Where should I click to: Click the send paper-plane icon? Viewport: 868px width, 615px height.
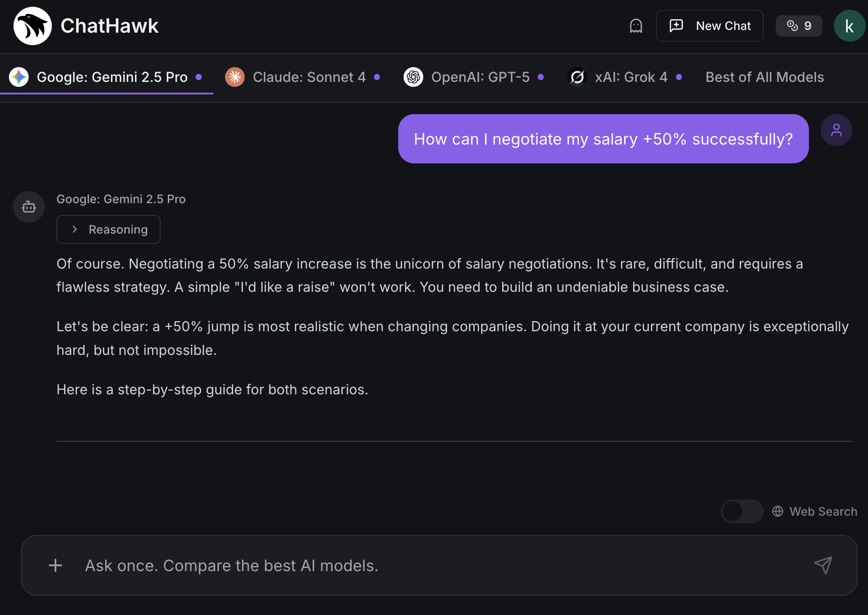pos(823,565)
